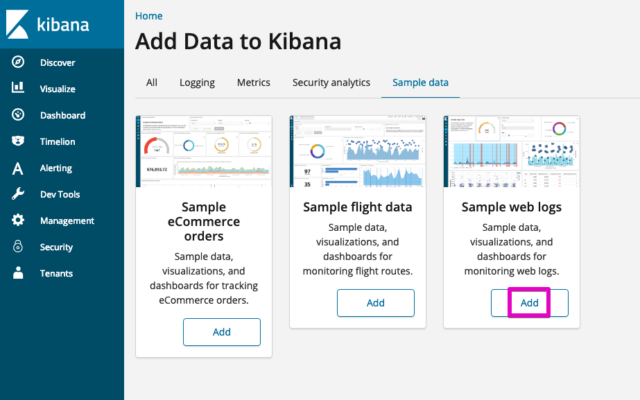Click the Sample flight data title

point(358,207)
